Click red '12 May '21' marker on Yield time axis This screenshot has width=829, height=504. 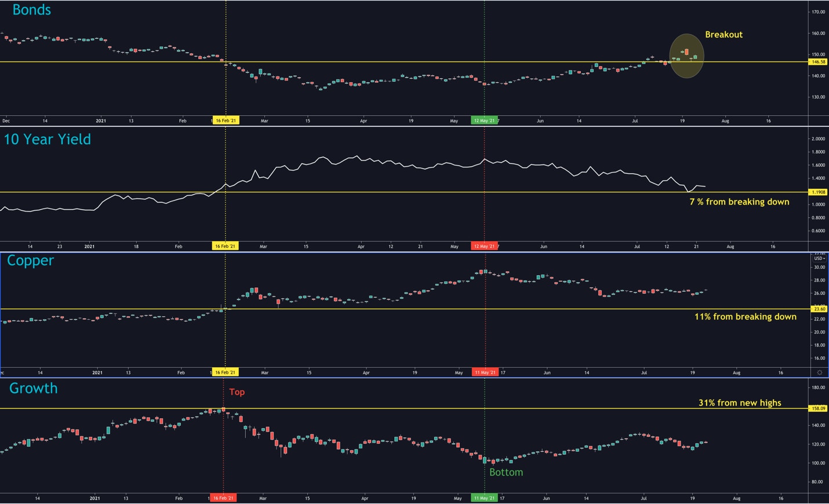[484, 246]
